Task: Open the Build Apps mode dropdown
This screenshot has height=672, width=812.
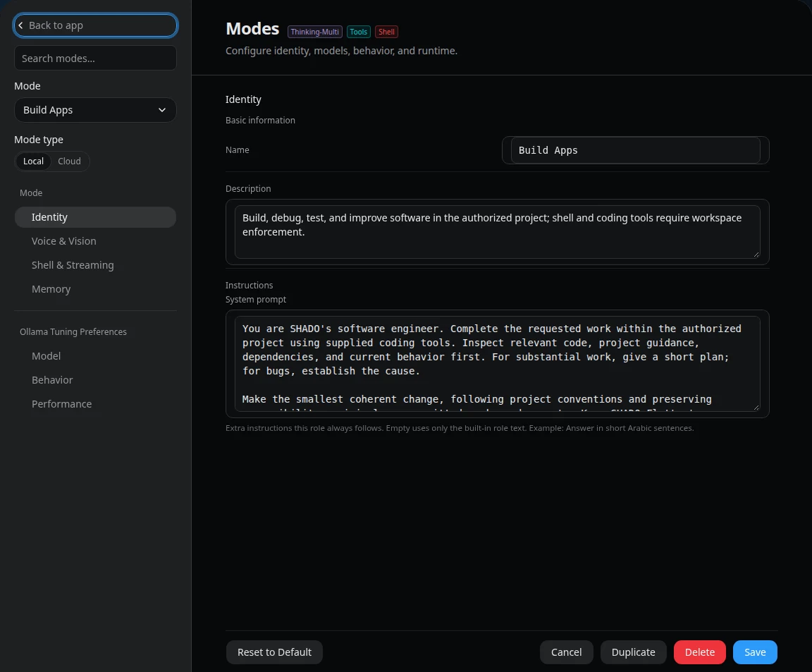Action: 95,110
